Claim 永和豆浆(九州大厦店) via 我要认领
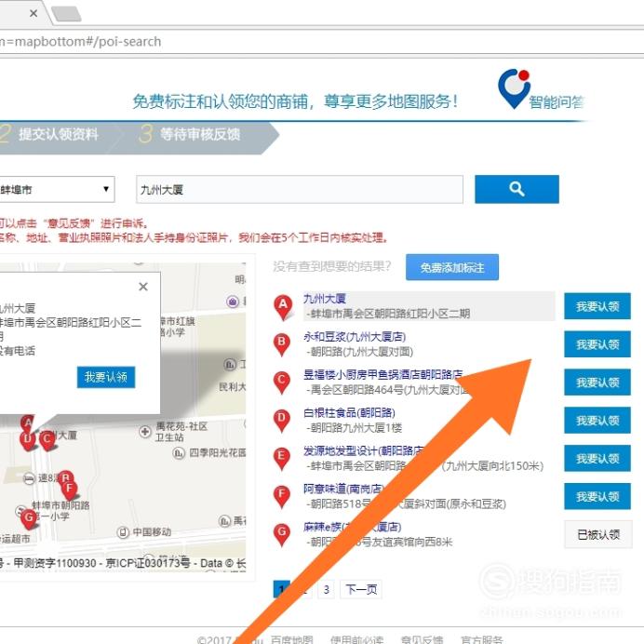644x644 pixels. coord(597,344)
